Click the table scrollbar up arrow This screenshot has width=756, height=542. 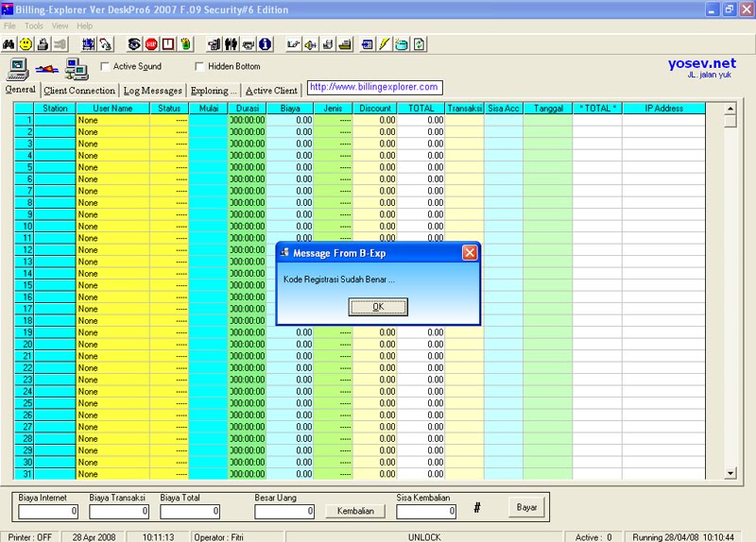(730, 109)
